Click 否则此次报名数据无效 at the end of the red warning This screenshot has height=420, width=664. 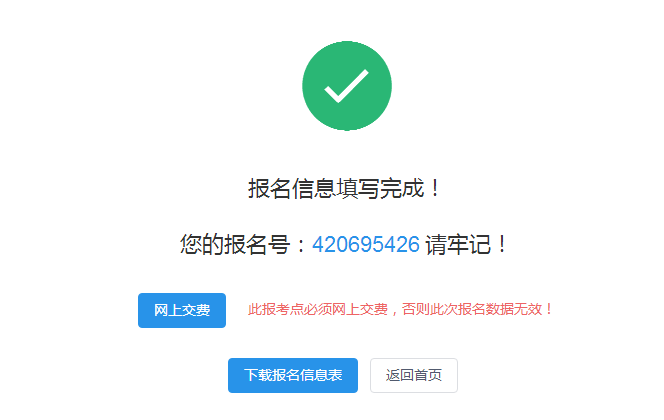[472, 309]
